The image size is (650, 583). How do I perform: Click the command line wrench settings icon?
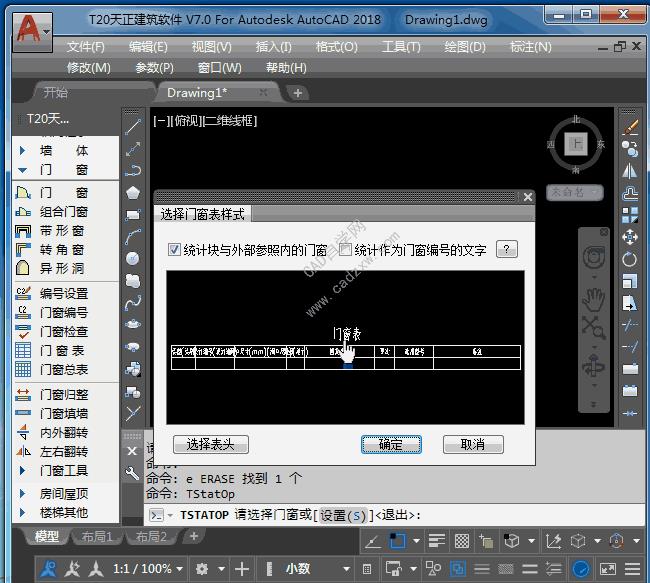[132, 472]
